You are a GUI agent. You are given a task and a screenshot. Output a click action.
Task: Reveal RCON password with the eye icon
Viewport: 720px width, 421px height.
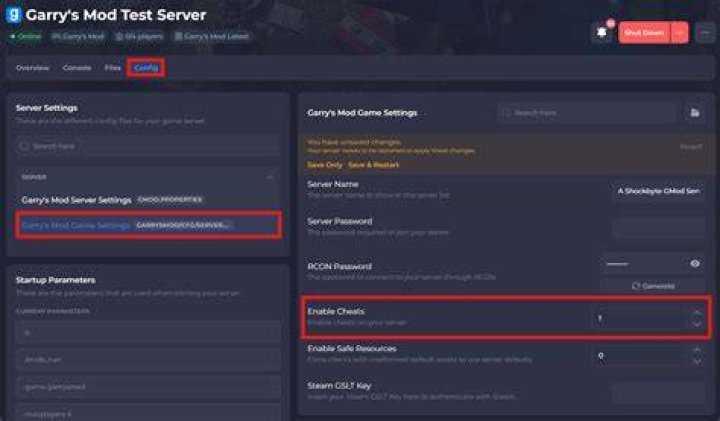695,264
